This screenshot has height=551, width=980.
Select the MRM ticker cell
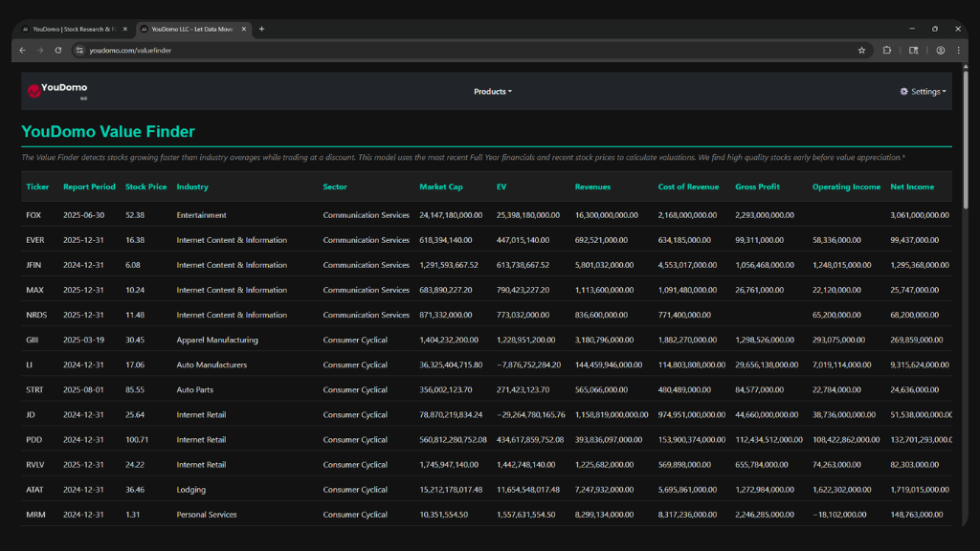(35, 515)
